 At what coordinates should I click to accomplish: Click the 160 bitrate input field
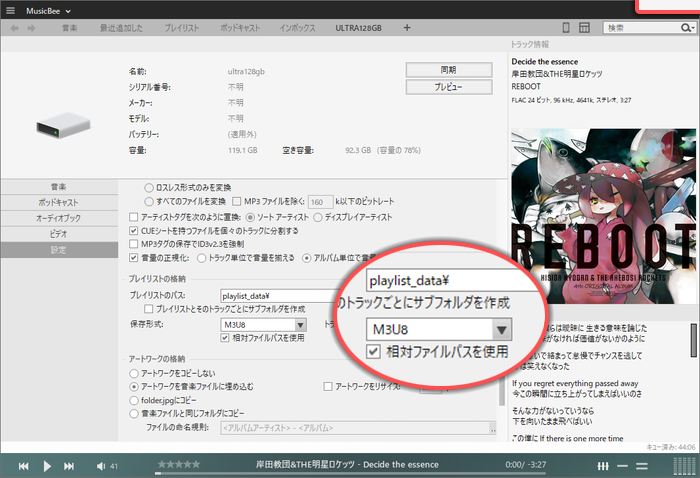coord(320,202)
